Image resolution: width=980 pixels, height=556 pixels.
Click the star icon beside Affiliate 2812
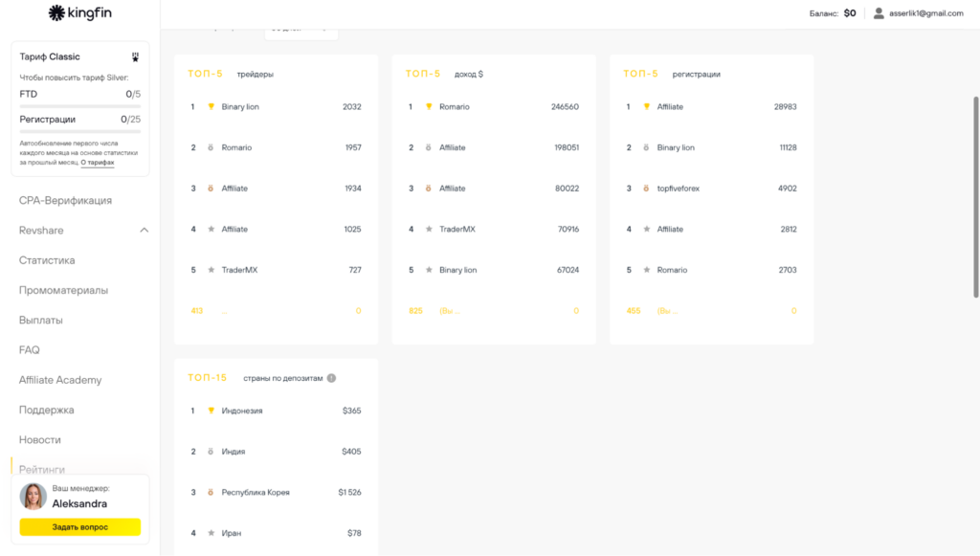[x=646, y=230]
